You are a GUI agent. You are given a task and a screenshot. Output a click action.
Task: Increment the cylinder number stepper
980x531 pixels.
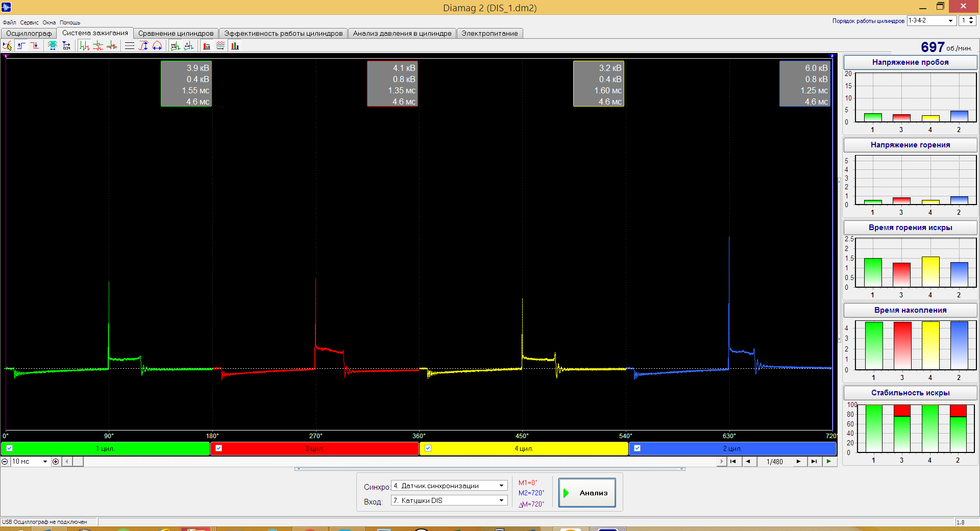click(971, 18)
